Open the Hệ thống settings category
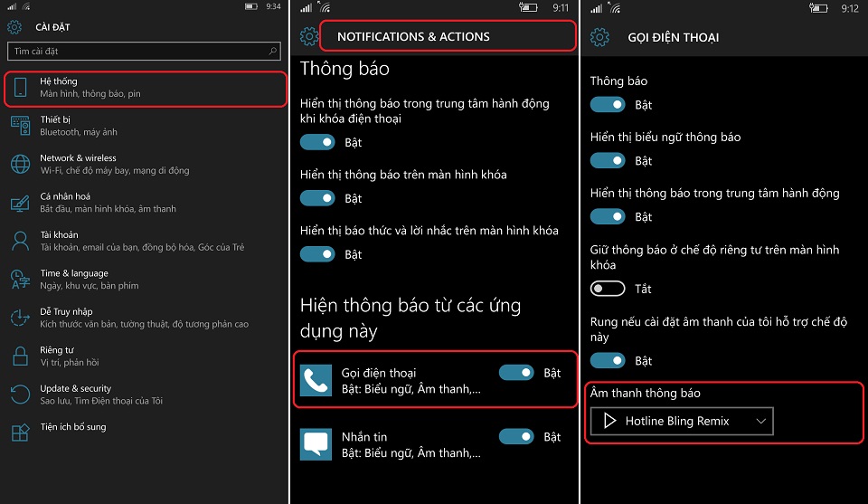868x504 pixels. [x=145, y=88]
